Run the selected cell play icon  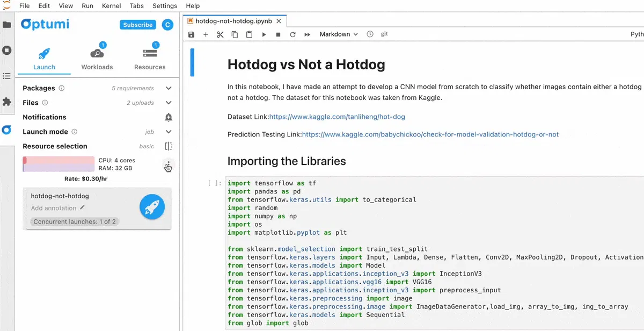tap(264, 34)
